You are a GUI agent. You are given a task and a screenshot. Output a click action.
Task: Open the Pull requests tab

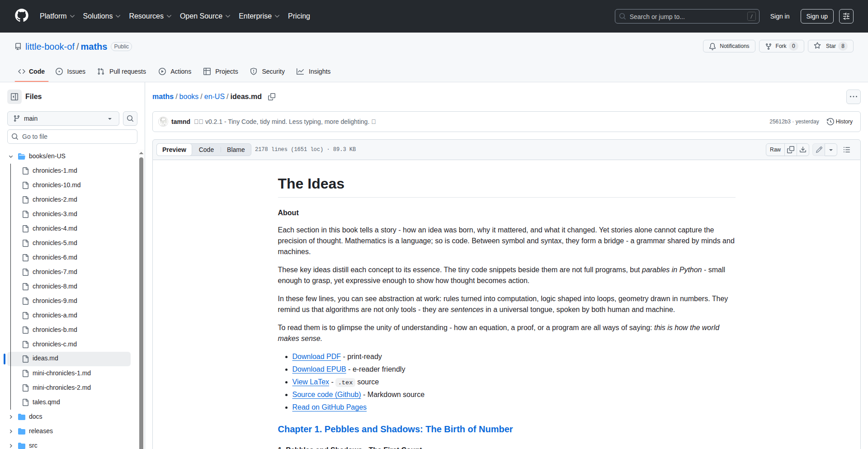pos(122,71)
